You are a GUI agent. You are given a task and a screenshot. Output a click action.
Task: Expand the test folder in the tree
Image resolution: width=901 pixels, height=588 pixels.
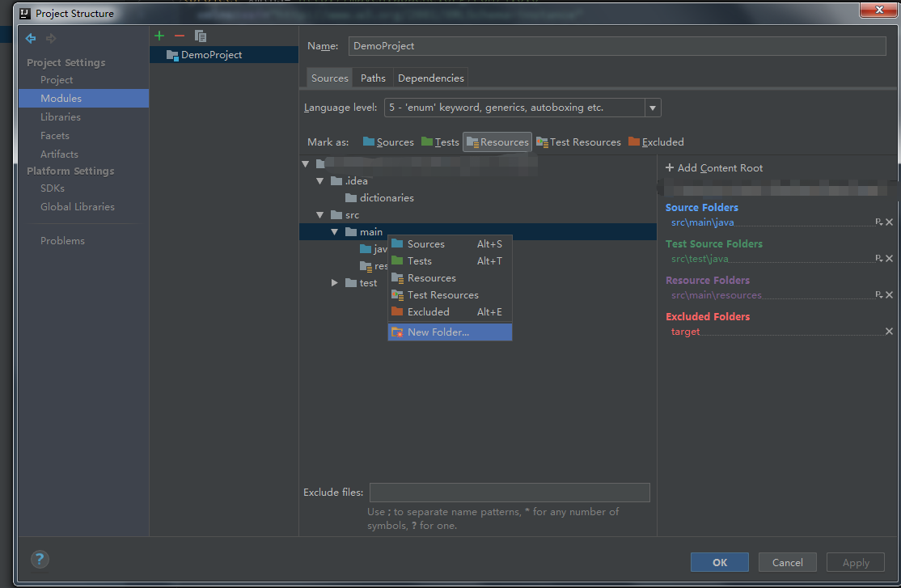(x=334, y=282)
